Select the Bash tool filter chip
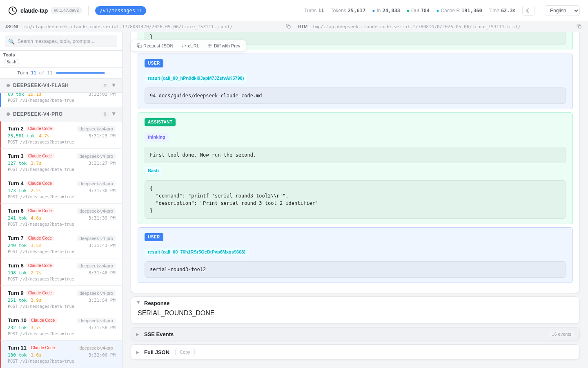This screenshot has width=588, height=368. 11,62
